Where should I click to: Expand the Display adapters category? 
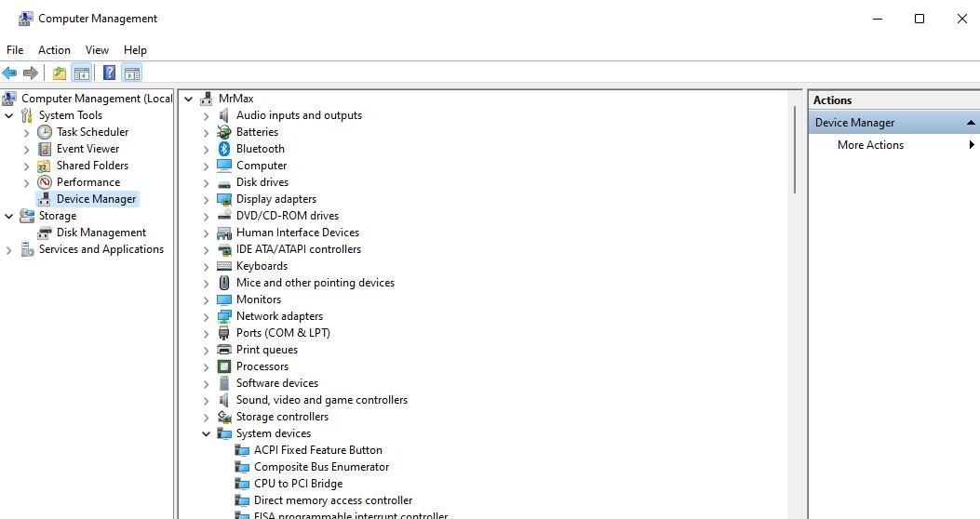point(207,200)
